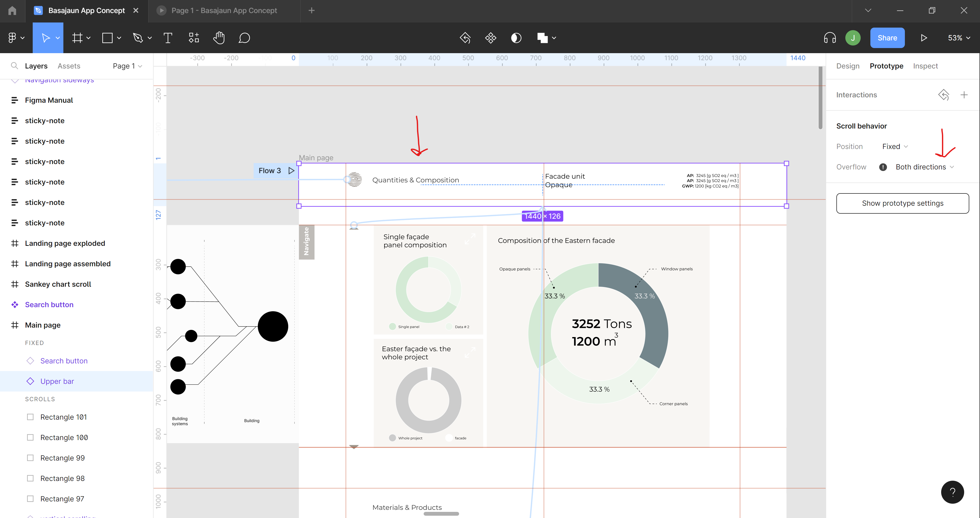
Task: Switch to the Assets tab
Action: pos(69,66)
